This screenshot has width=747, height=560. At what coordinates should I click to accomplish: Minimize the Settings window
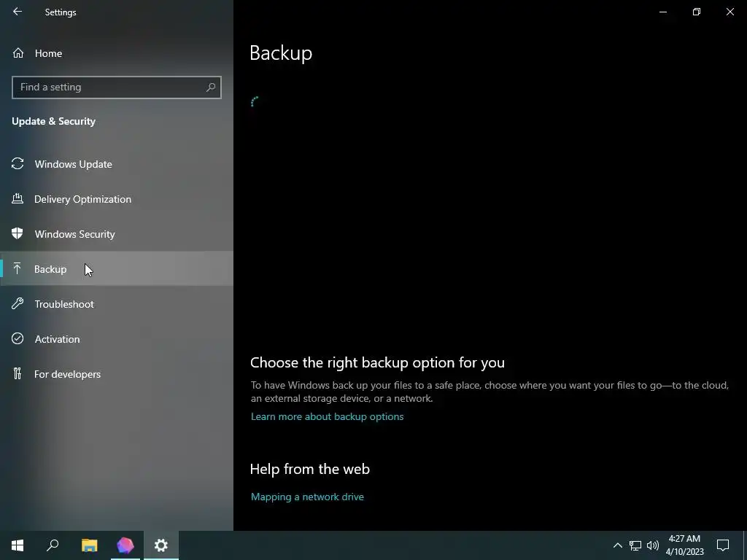point(662,12)
